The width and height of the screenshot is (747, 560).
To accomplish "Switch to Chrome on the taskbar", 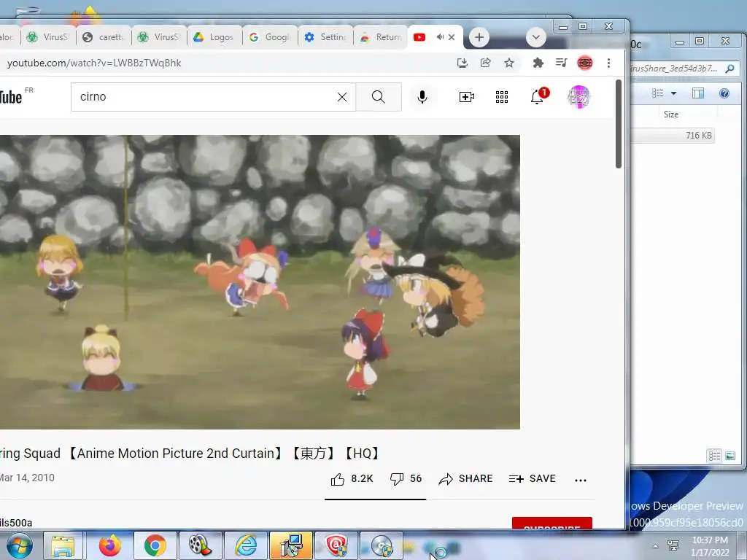I will pyautogui.click(x=155, y=545).
